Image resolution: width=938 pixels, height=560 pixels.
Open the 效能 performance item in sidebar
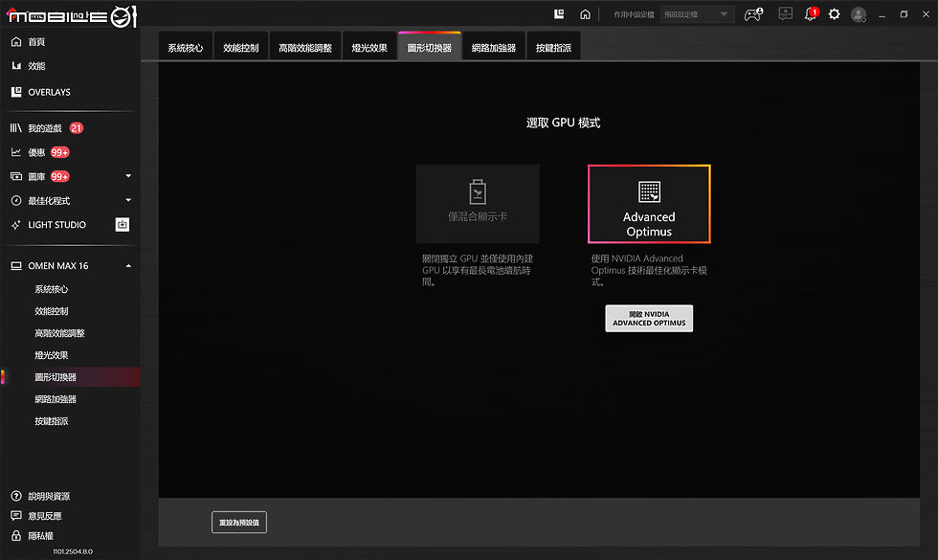[36, 66]
